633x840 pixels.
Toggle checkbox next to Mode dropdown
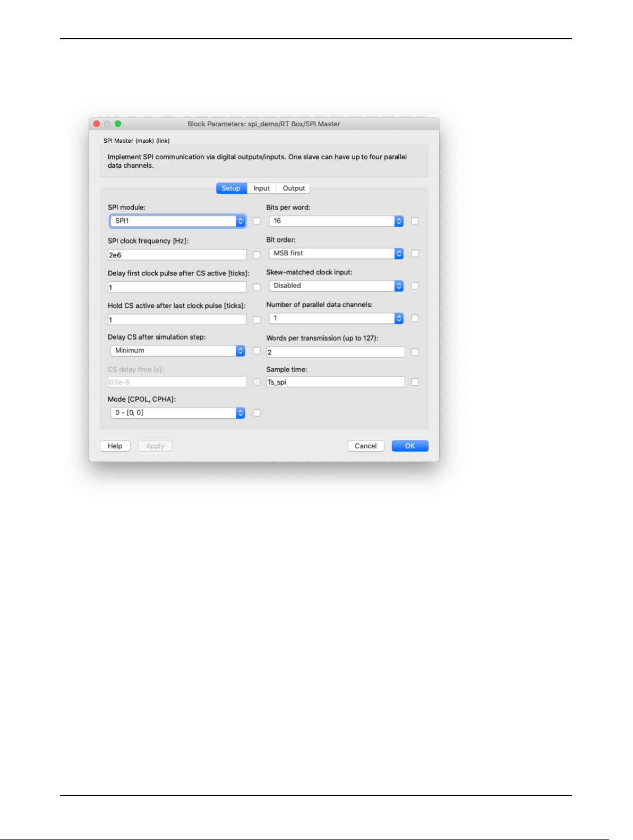coord(257,412)
